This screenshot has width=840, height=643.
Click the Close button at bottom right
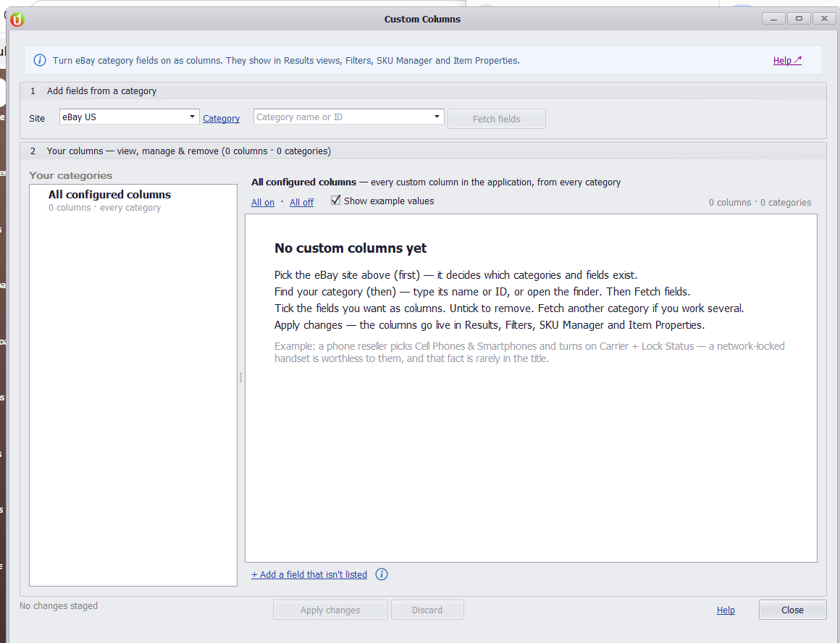pyautogui.click(x=792, y=610)
